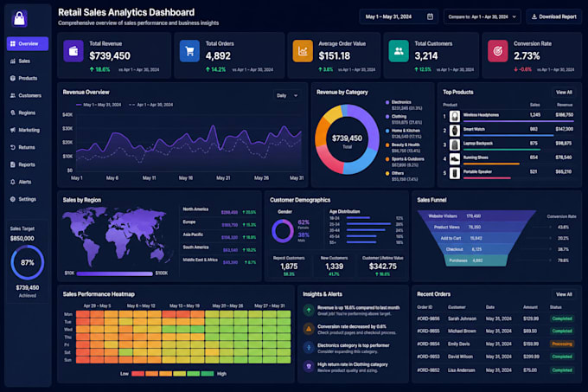The height and width of the screenshot is (392, 588).
Task: Open the Overview sidebar item
Action: (x=28, y=43)
